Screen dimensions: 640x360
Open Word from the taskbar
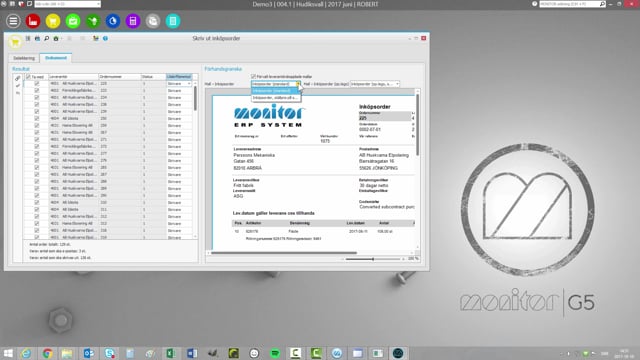tap(192, 353)
